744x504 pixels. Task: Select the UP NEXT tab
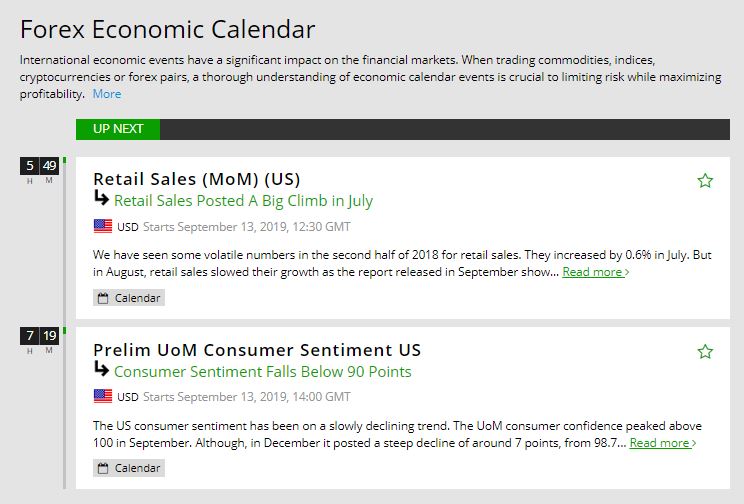click(118, 129)
